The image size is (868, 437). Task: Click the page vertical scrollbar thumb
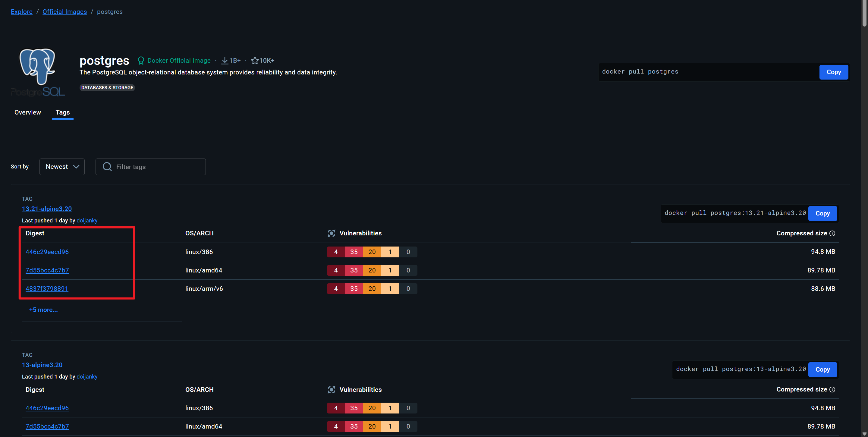pos(865,14)
